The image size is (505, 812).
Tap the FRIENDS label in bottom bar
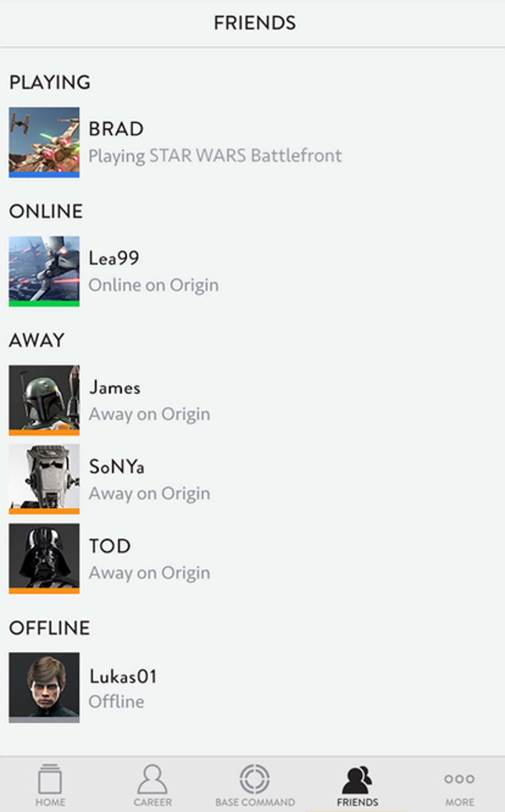pos(357,802)
